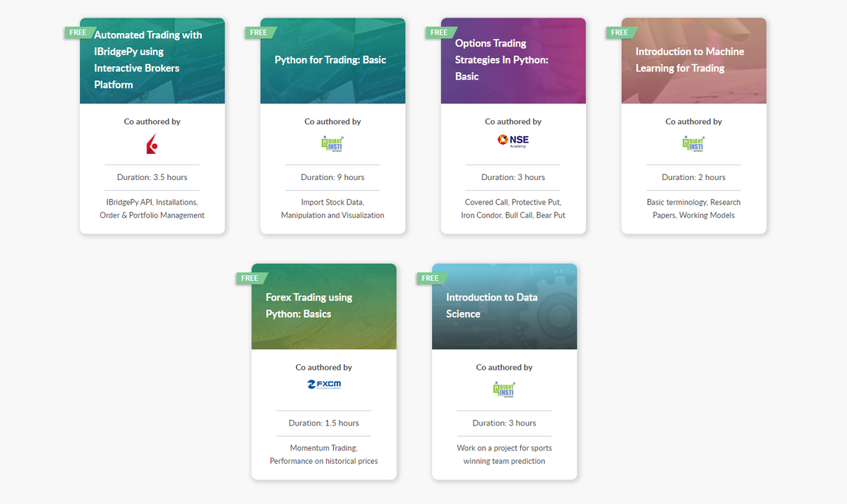Click 'Duration: 1.5 hours' text
The height and width of the screenshot is (504, 847).
click(324, 423)
